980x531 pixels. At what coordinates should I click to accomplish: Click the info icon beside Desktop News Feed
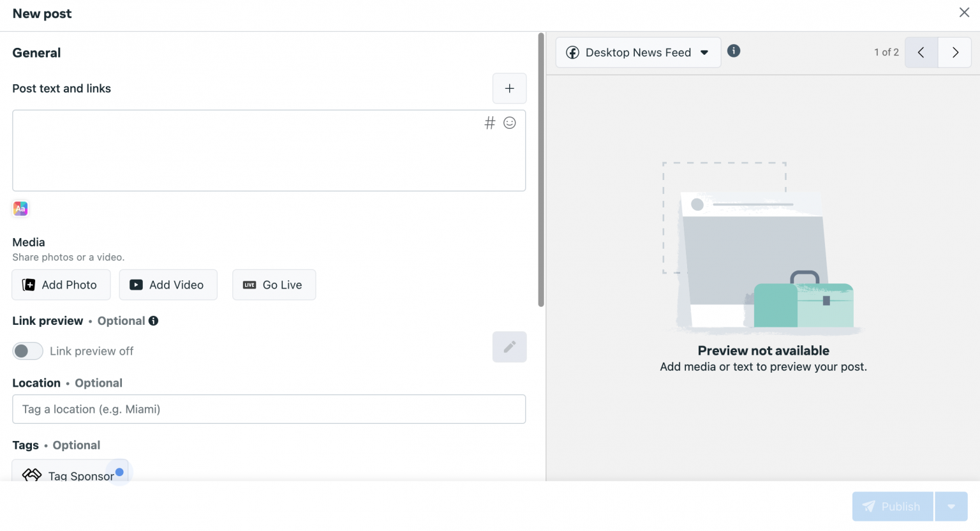[x=733, y=51]
